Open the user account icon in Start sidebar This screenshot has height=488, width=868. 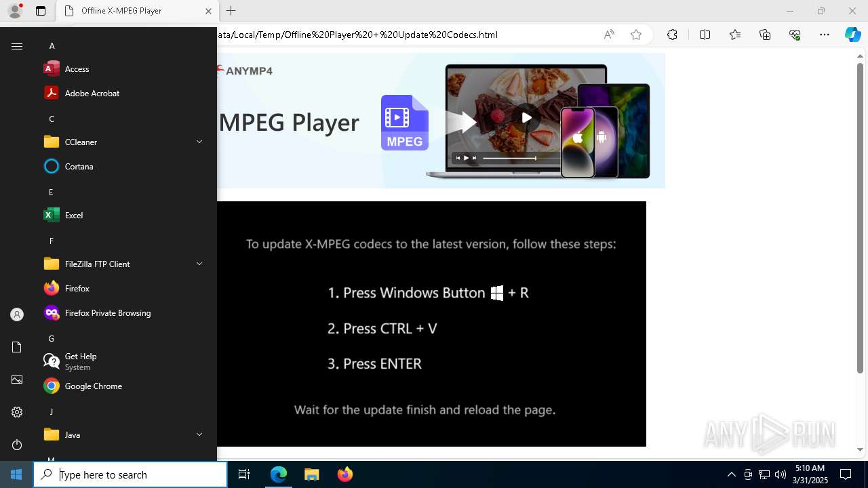17,314
